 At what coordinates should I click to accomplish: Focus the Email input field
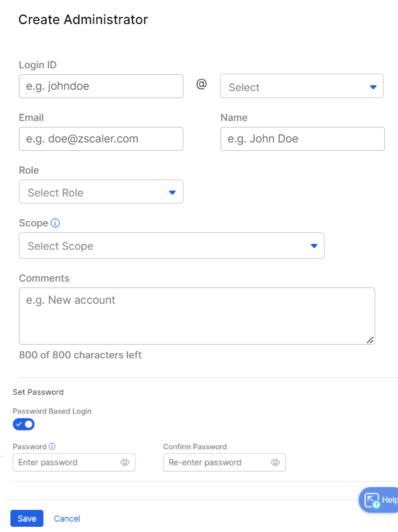coord(101,139)
